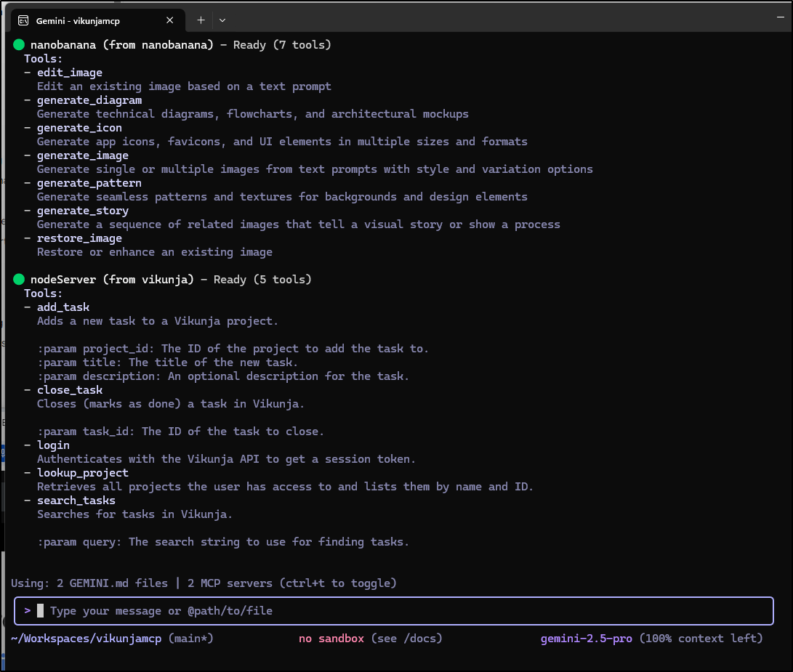Click the lookup_project tool name

pyautogui.click(x=83, y=473)
